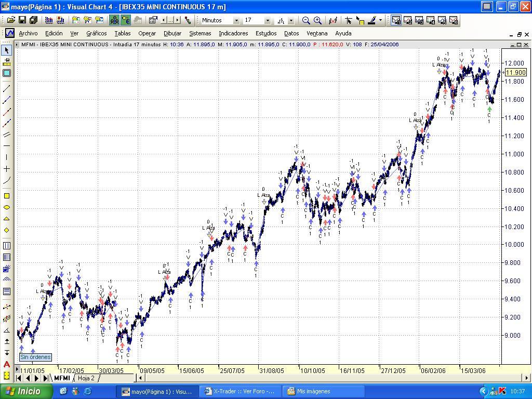This screenshot has width=532, height=399.
Task: Select the parallel lines tool
Action: click(x=7, y=135)
